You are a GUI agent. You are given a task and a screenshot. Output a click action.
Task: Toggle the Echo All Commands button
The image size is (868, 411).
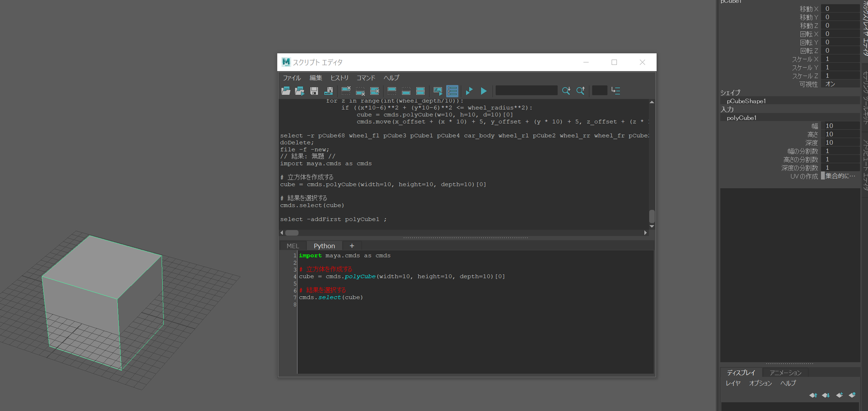437,91
